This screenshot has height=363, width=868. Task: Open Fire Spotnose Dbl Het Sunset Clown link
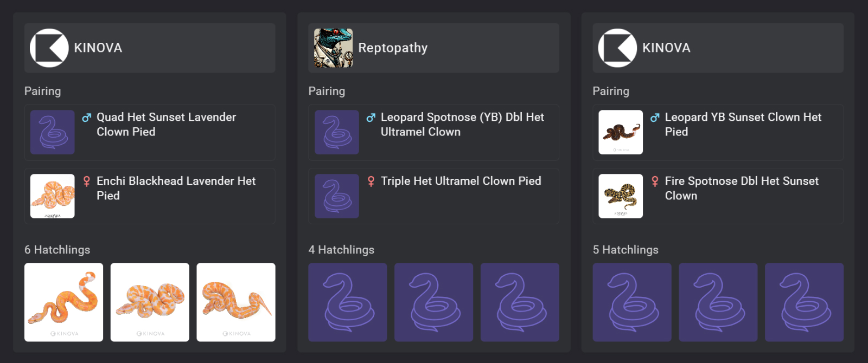click(742, 188)
